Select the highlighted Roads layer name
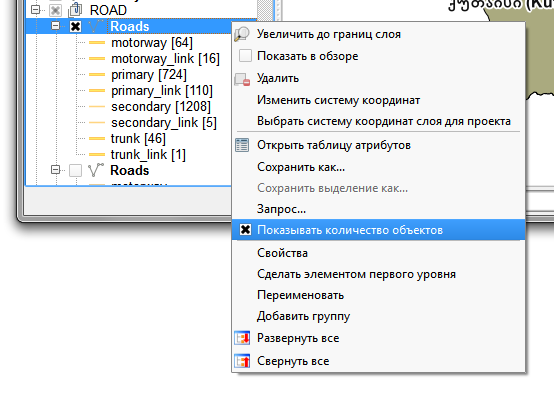The image size is (554, 403). tap(130, 26)
